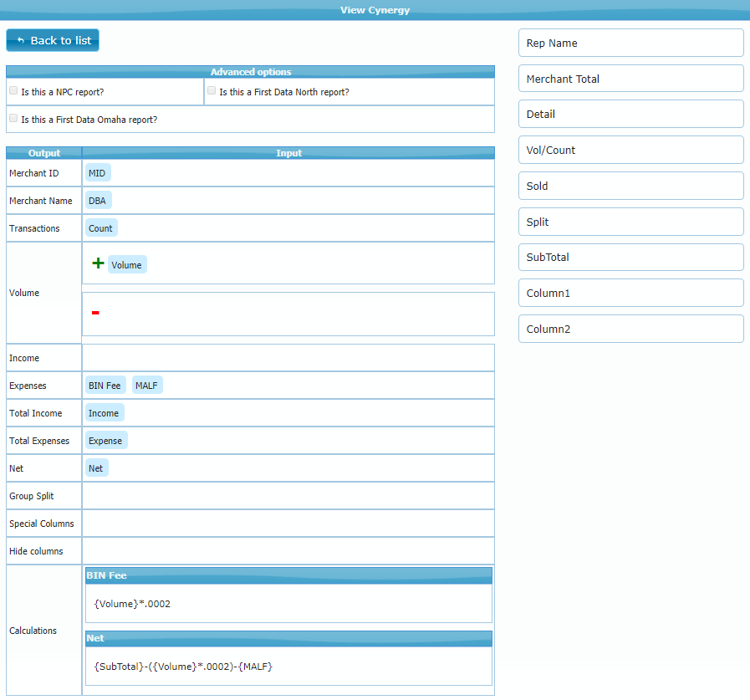Click the BIN Fee calculation formula box
The image size is (750, 700).
point(288,603)
